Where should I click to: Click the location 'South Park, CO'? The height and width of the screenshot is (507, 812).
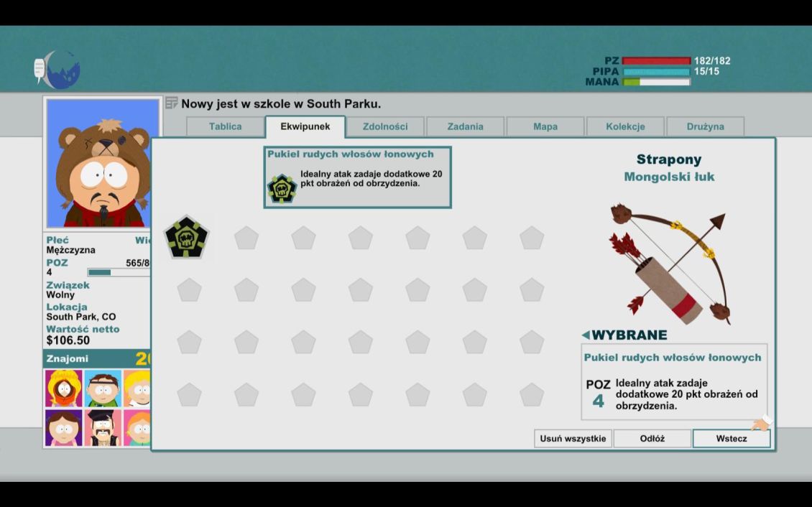(x=81, y=317)
